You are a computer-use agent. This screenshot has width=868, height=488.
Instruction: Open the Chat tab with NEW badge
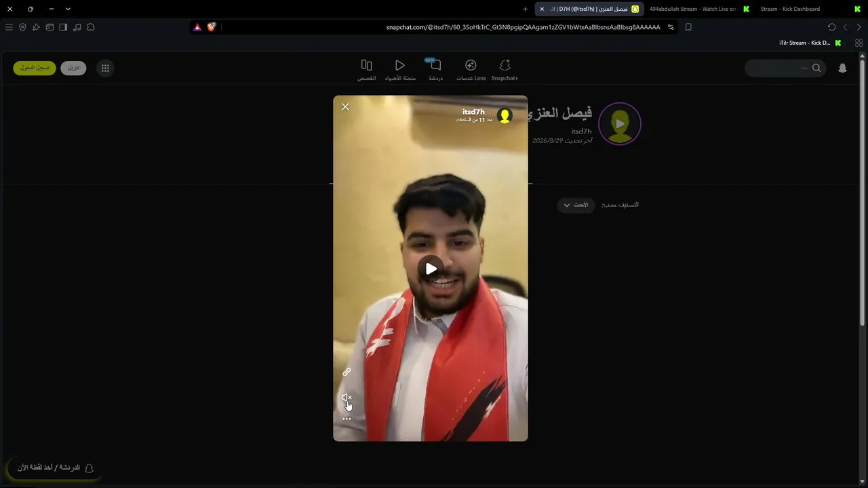pyautogui.click(x=435, y=70)
